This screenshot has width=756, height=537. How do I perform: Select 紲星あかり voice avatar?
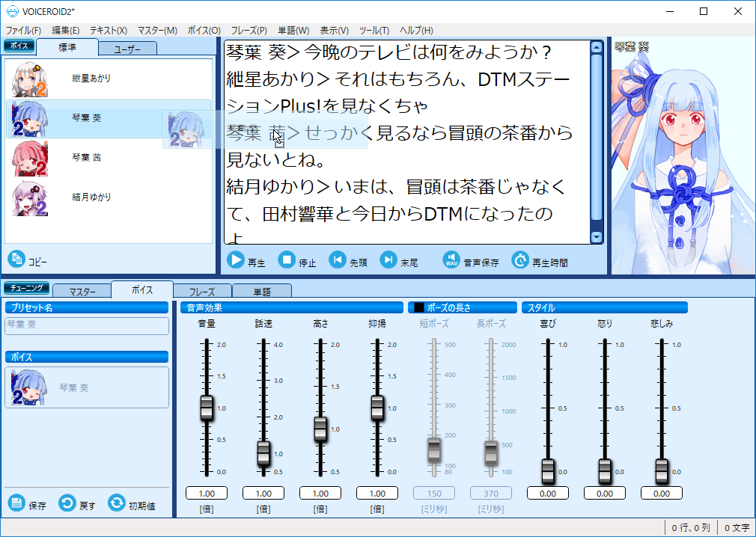(30, 79)
